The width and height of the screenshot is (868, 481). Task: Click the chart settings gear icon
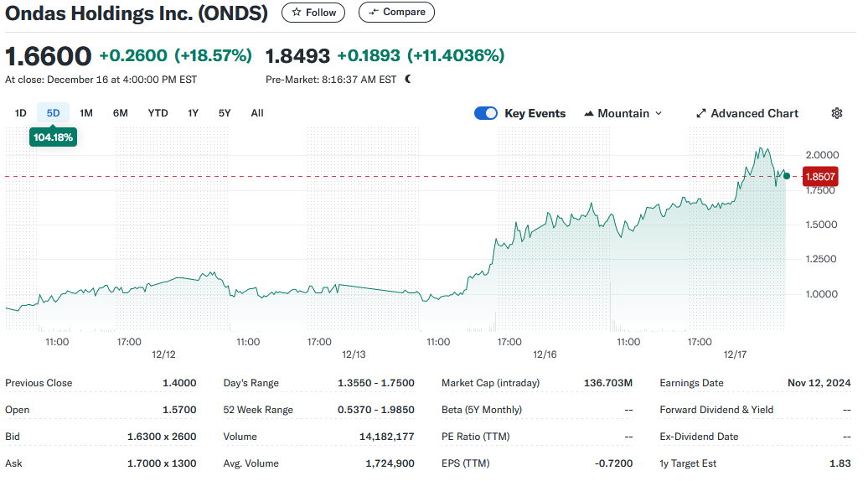836,113
